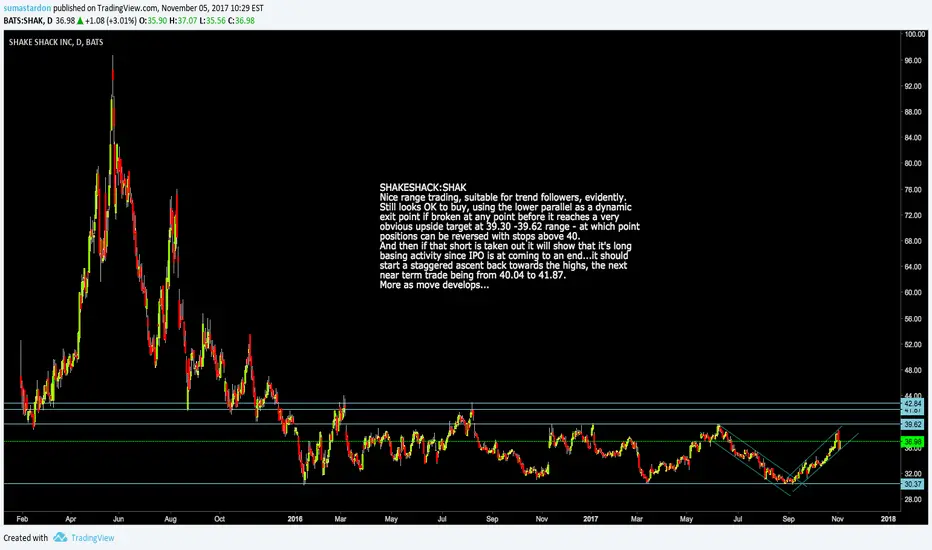Image resolution: width=932 pixels, height=550 pixels.
Task: Click the Feb label on the time axis
Action: [22, 519]
